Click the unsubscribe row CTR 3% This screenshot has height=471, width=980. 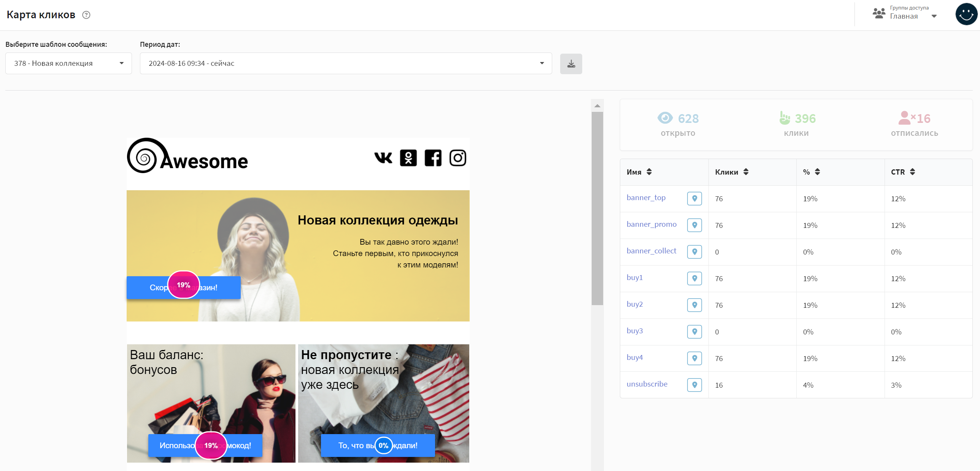tap(896, 385)
